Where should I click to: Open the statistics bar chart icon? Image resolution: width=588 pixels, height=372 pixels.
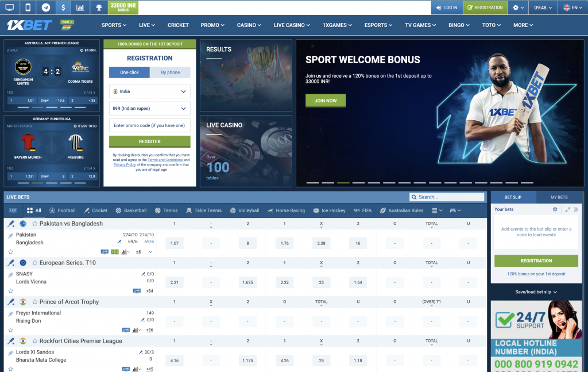pos(80,7)
